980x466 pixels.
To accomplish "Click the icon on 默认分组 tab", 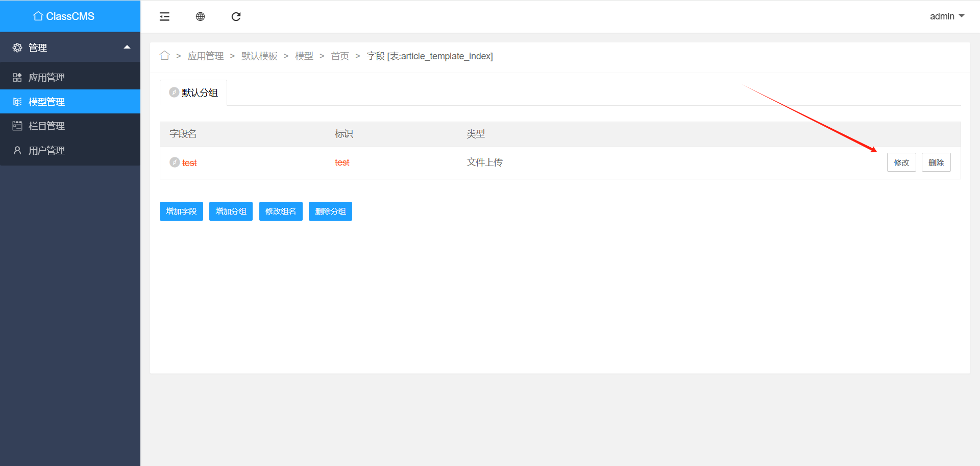I will point(174,92).
